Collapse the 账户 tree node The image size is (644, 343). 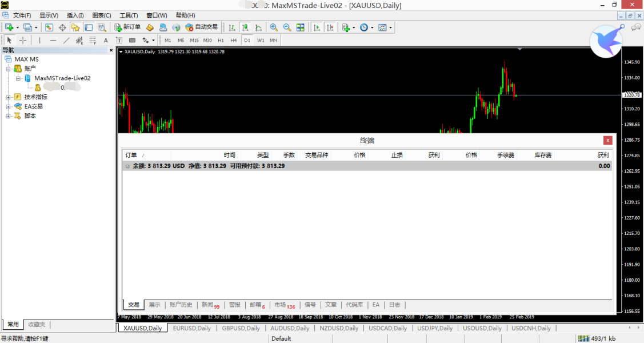(8, 69)
